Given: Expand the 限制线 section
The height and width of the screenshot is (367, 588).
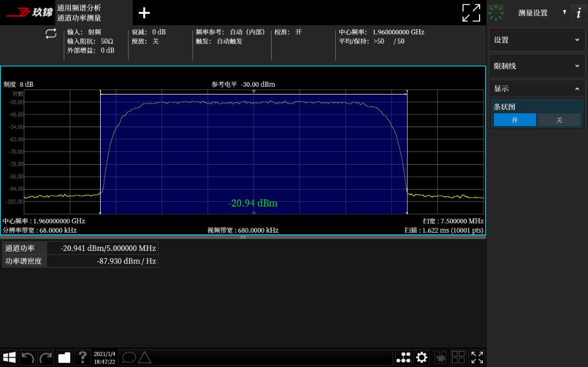Looking at the screenshot, I should 537,66.
